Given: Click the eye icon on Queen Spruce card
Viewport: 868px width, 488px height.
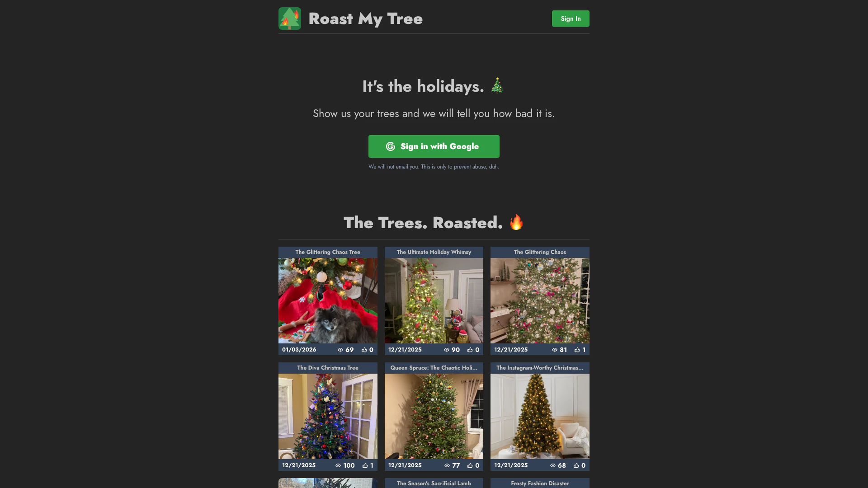Looking at the screenshot, I should click(x=447, y=465).
